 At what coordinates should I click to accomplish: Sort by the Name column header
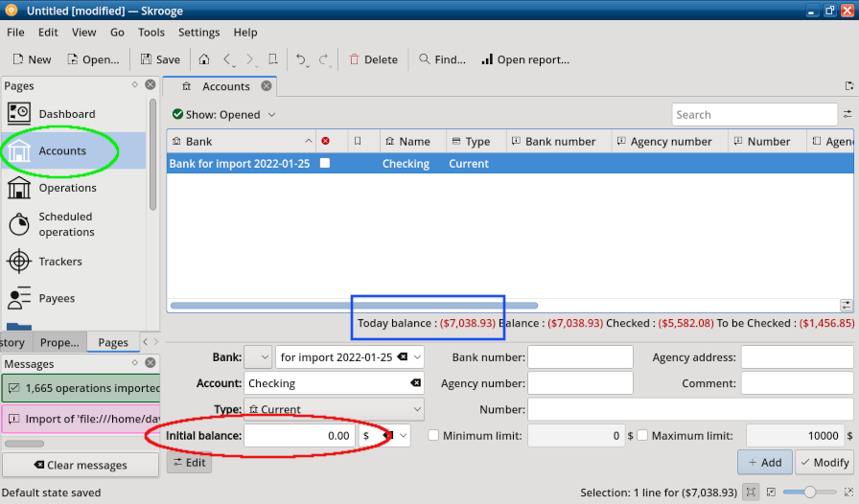point(413,142)
